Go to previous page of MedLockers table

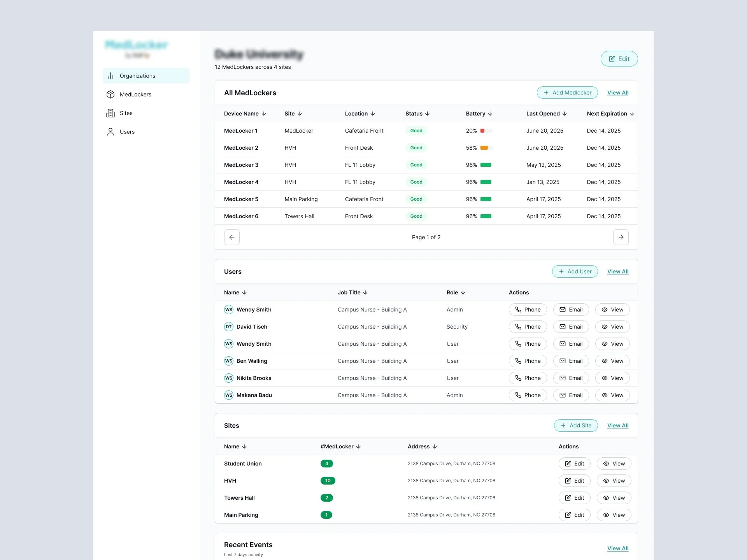point(232,237)
